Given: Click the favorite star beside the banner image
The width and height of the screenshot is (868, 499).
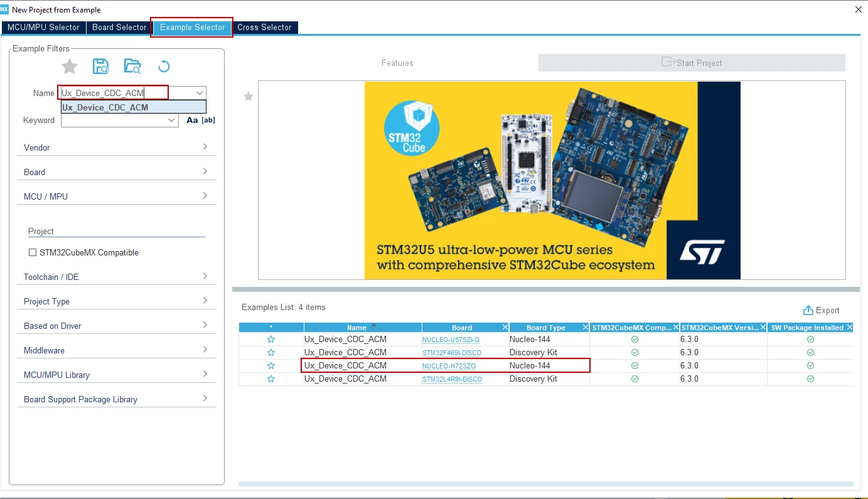Looking at the screenshot, I should (x=249, y=96).
